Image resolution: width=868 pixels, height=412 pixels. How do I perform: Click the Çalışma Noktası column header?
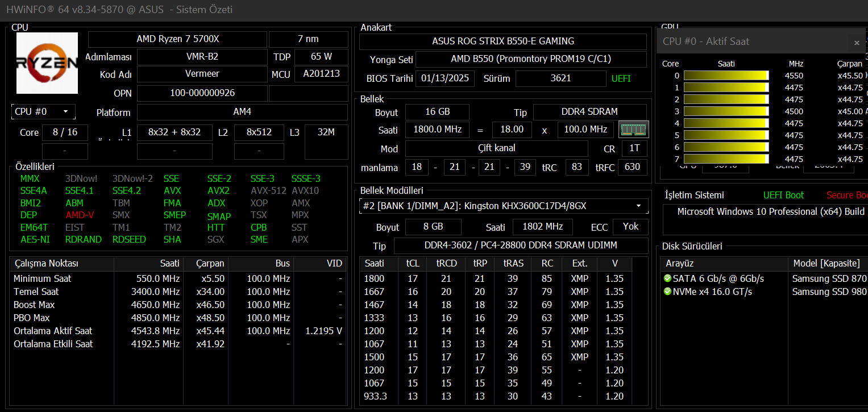click(62, 264)
